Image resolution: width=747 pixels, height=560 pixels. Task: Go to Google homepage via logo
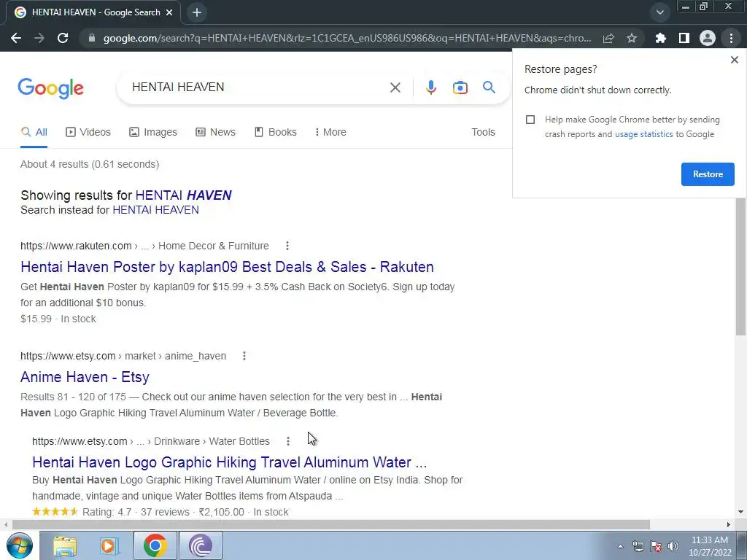pos(51,88)
